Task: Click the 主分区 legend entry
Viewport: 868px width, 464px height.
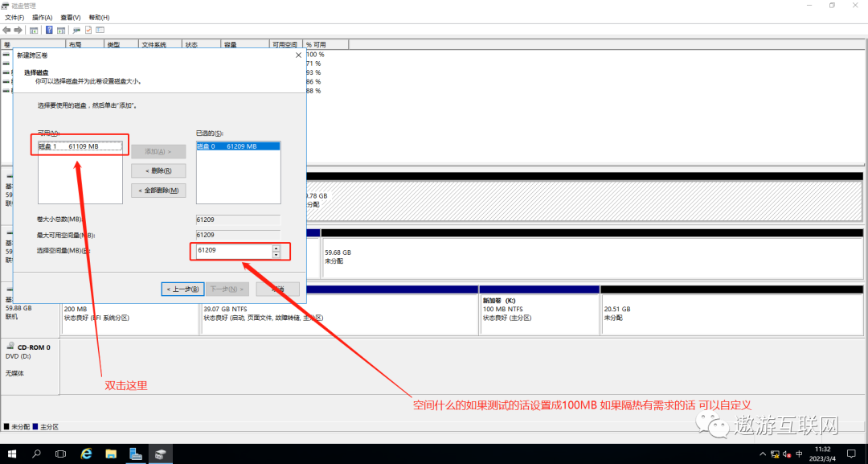Action: (x=46, y=427)
